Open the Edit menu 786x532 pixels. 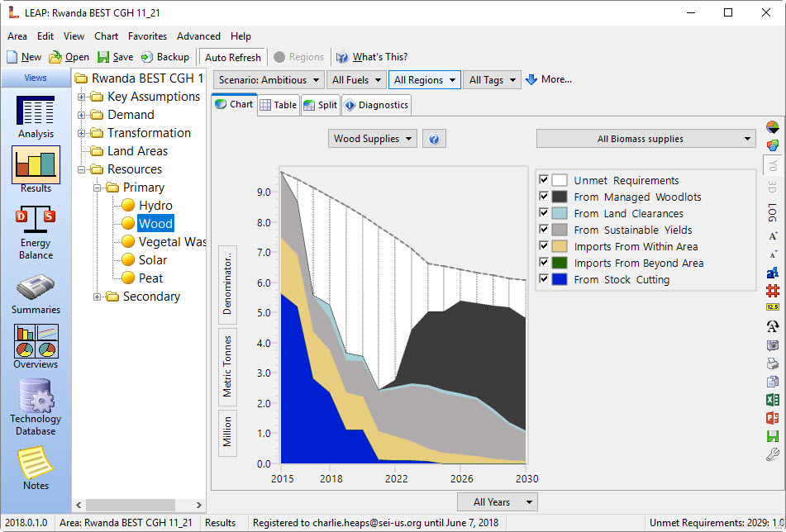pos(45,36)
